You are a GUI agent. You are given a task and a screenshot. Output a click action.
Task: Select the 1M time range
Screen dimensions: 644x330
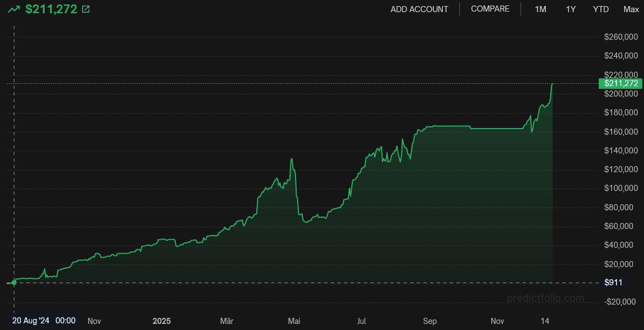540,9
